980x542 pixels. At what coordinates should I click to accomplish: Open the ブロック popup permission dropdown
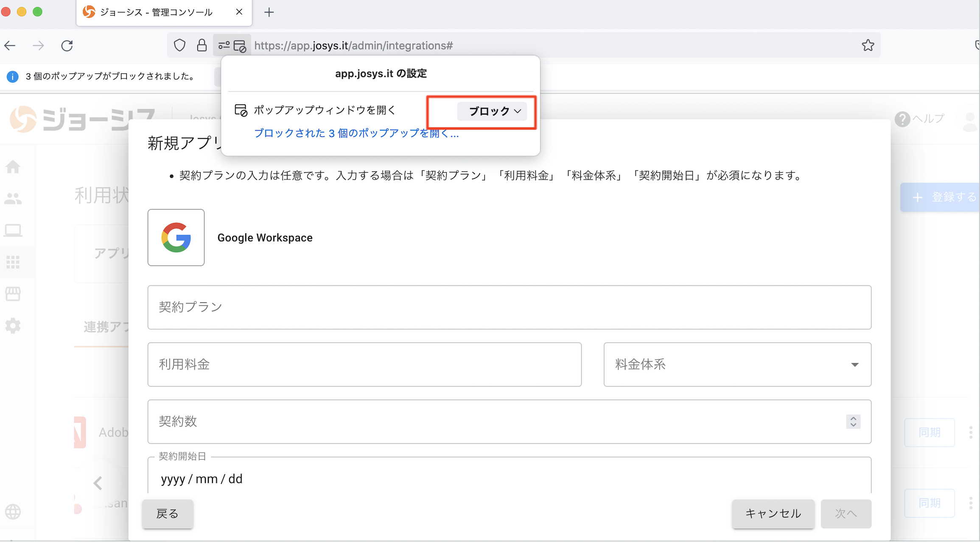[x=492, y=111]
